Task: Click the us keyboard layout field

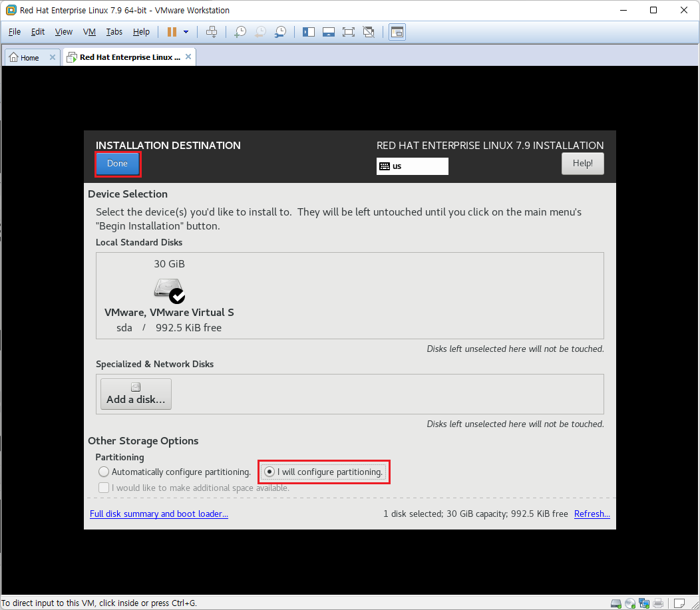Action: pyautogui.click(x=412, y=166)
